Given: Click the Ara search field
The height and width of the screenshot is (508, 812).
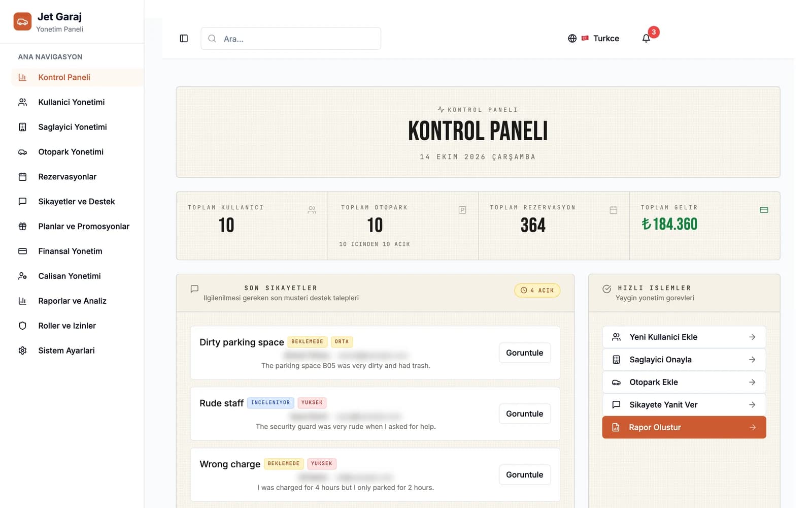Looking at the screenshot, I should [x=291, y=39].
